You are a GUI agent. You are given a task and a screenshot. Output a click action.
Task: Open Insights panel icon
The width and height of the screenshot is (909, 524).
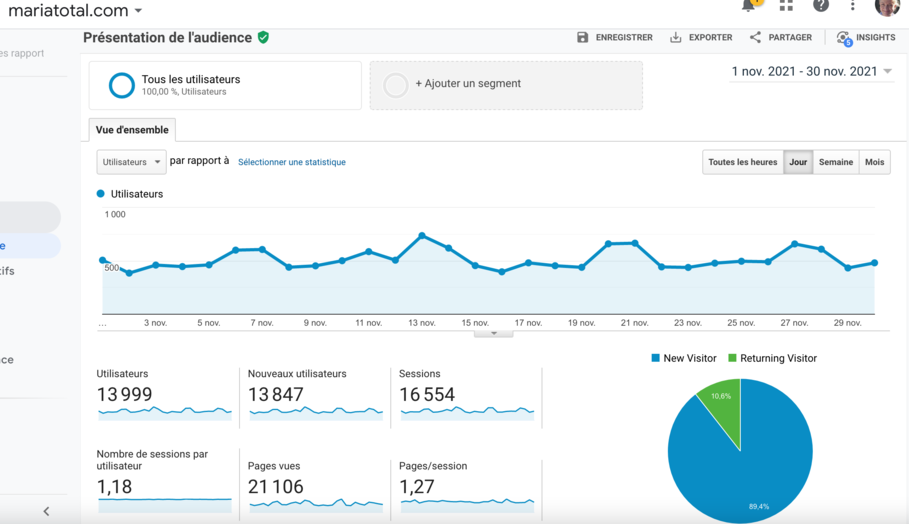tap(844, 38)
